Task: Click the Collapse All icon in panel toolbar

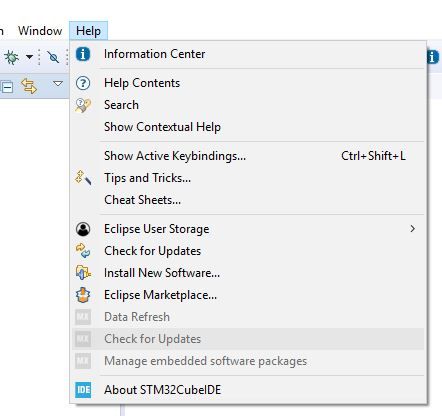Action: tap(7, 87)
